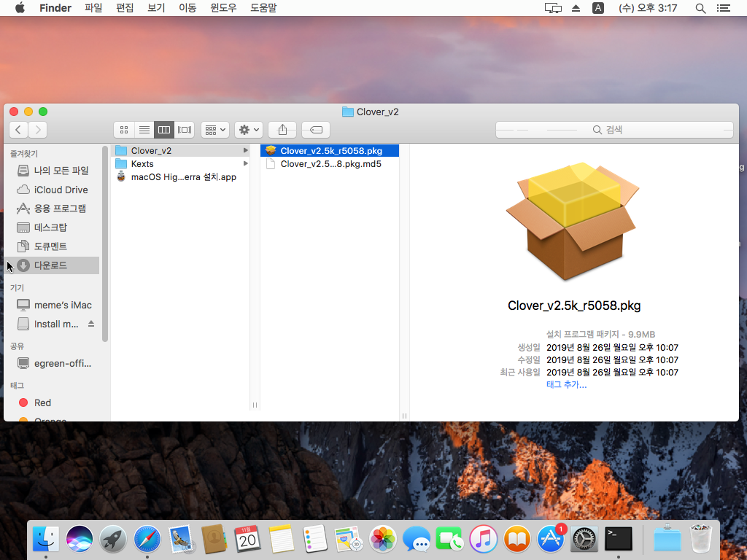
Task: Select the Red tag
Action: pyautogui.click(x=53, y=402)
